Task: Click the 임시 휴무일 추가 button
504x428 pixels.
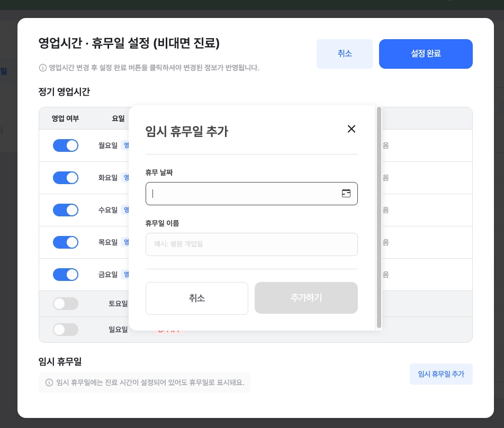Action: click(x=441, y=374)
